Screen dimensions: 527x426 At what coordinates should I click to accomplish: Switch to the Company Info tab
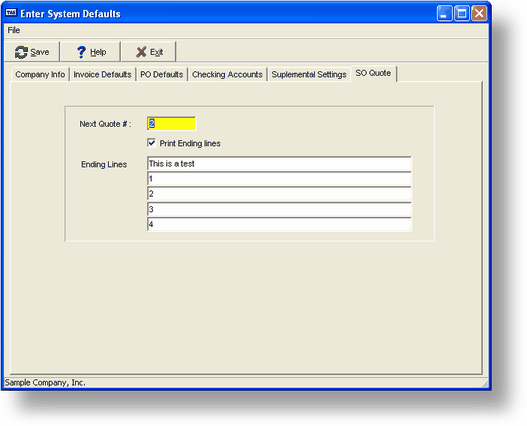coord(40,74)
